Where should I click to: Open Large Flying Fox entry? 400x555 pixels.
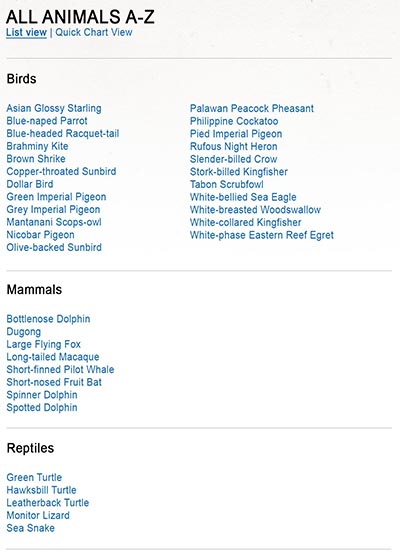tap(44, 344)
